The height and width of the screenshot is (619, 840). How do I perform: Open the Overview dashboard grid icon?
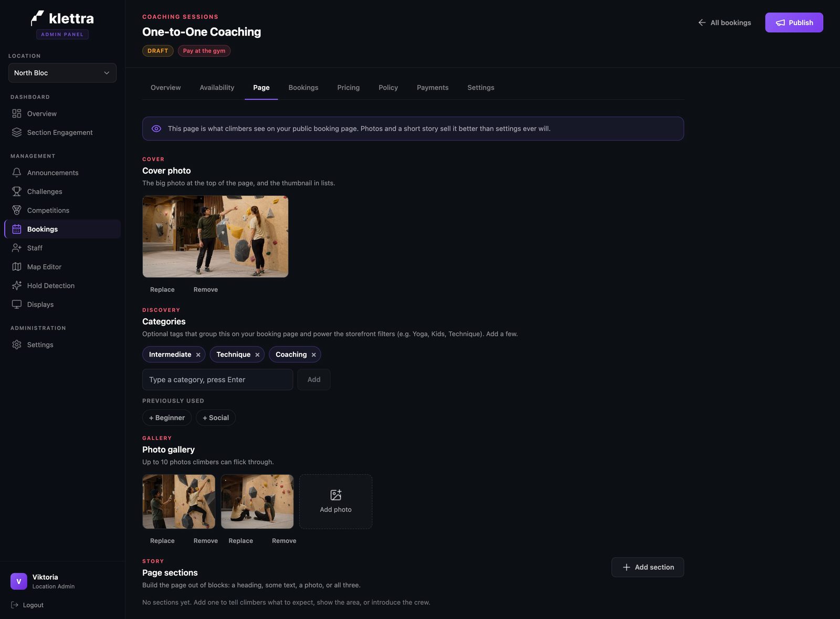[x=17, y=113]
